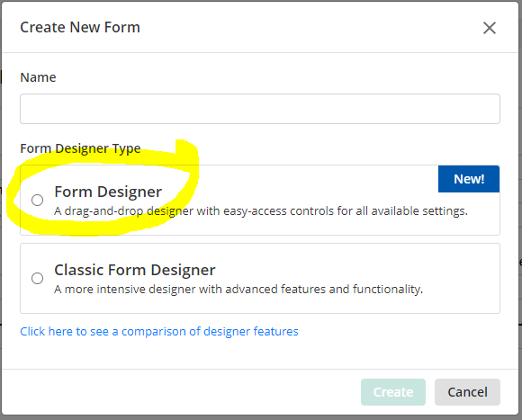Choose the Form Designer option card

pos(260,201)
